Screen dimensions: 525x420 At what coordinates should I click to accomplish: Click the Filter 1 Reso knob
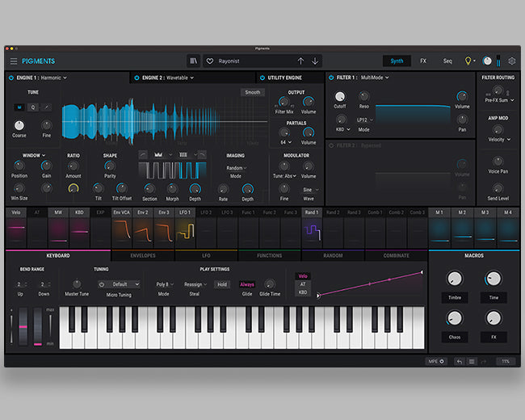coord(364,96)
